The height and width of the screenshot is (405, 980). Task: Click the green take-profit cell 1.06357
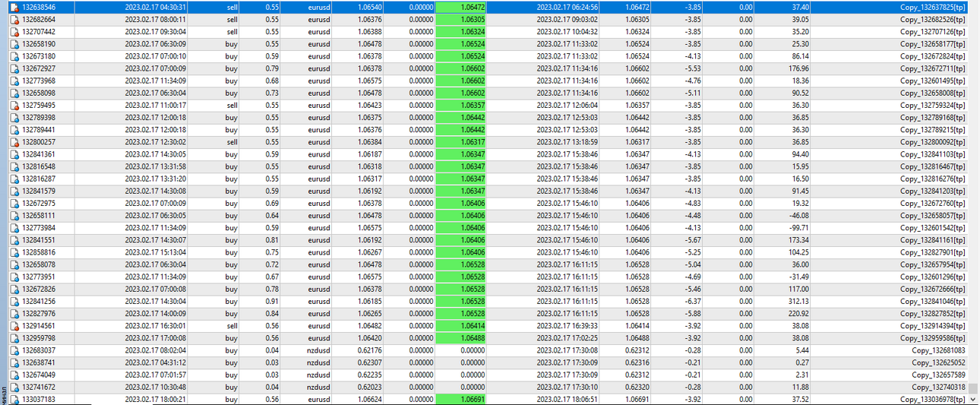tap(461, 105)
